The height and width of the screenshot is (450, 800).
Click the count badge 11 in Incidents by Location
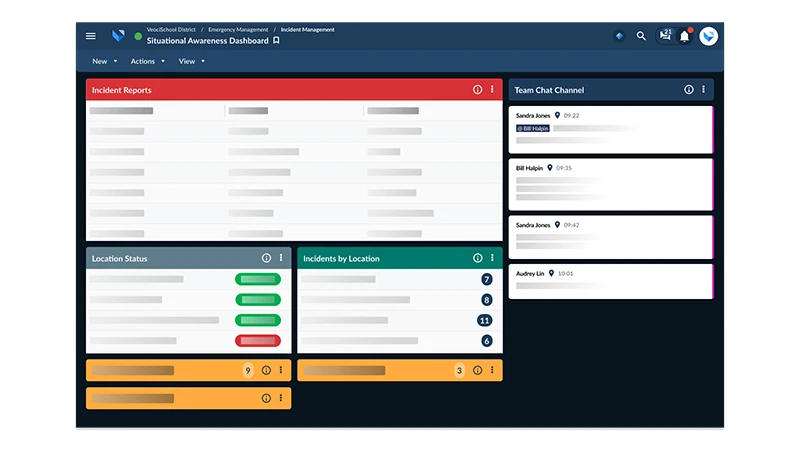pos(485,320)
